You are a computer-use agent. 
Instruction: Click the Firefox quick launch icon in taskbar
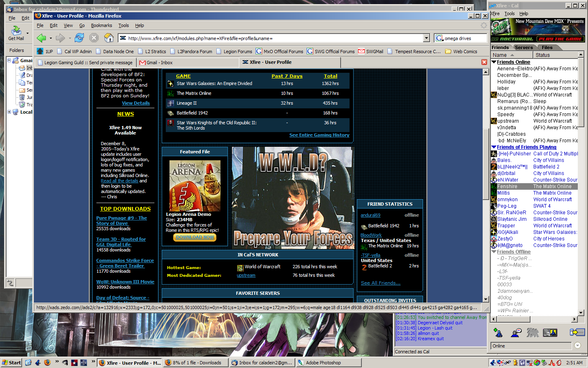(x=47, y=362)
